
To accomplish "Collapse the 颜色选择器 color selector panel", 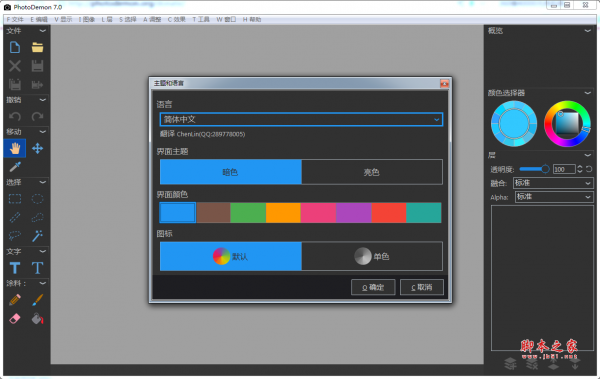I will pyautogui.click(x=588, y=93).
